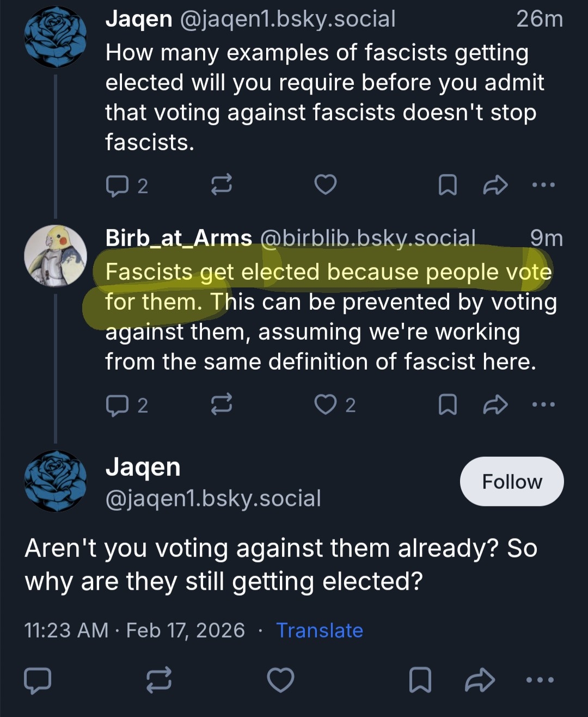Follow Jaqen's account
The height and width of the screenshot is (717, 588).
pyautogui.click(x=512, y=481)
